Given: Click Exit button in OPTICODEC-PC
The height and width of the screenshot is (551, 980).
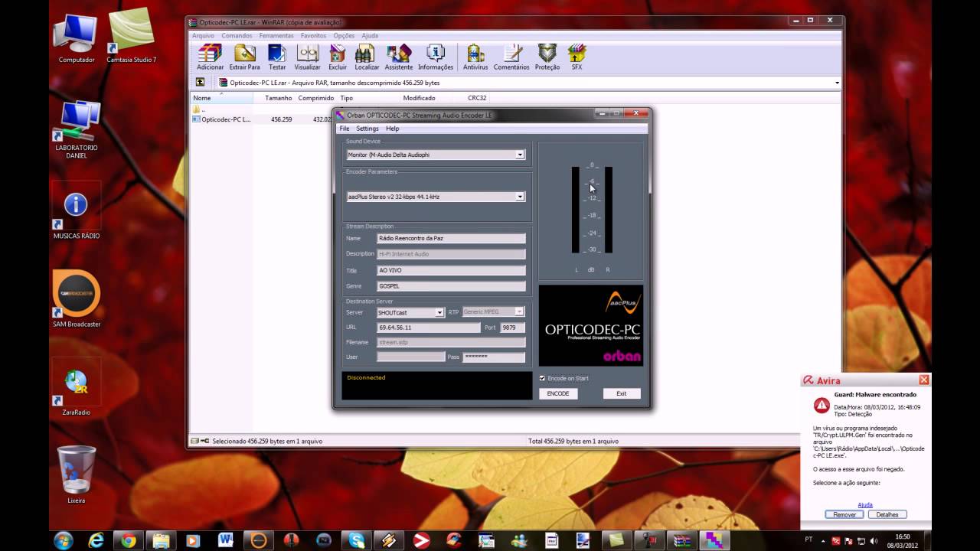Looking at the screenshot, I should coord(621,393).
